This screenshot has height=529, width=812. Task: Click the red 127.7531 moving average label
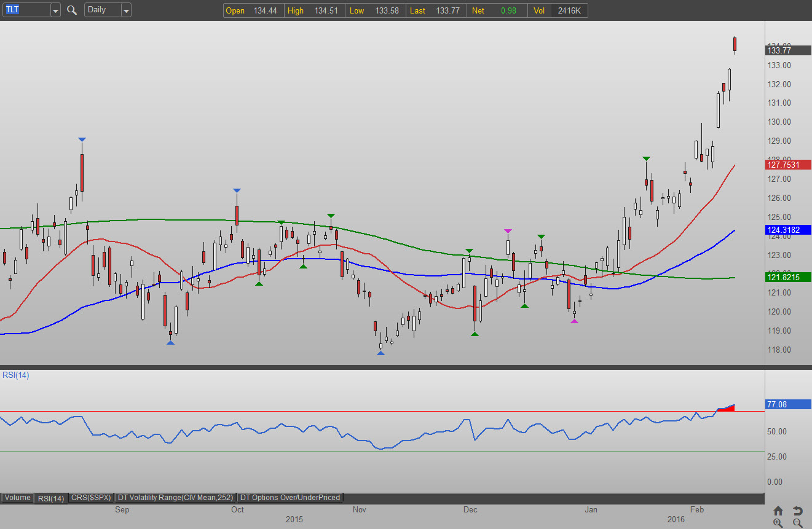click(788, 165)
